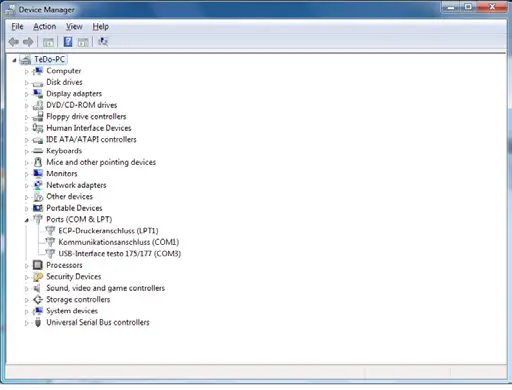Screen dimensions: 512x390
Task: Select Sound, video and game controllers label
Action: point(106,288)
